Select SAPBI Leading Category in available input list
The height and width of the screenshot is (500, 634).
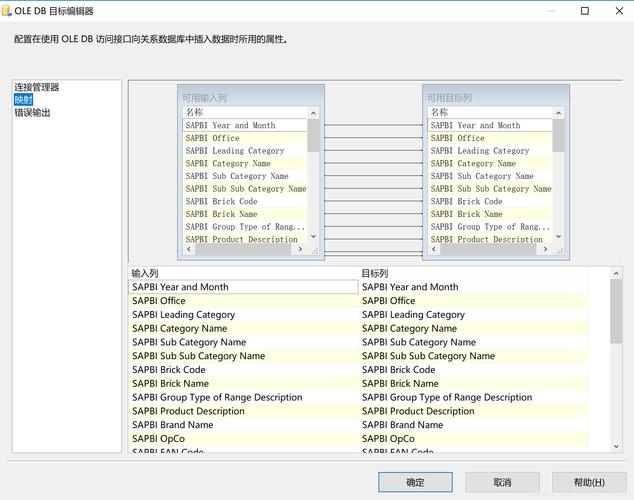pos(245,151)
